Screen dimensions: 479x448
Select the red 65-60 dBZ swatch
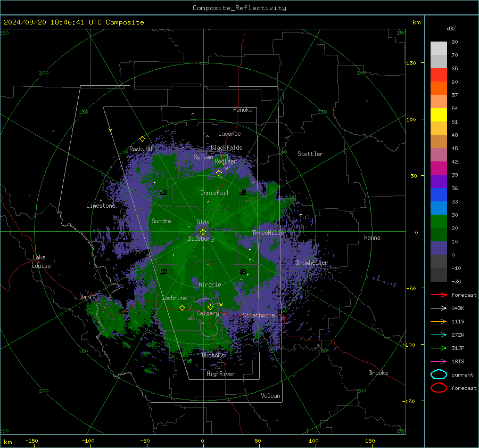pyautogui.click(x=439, y=75)
